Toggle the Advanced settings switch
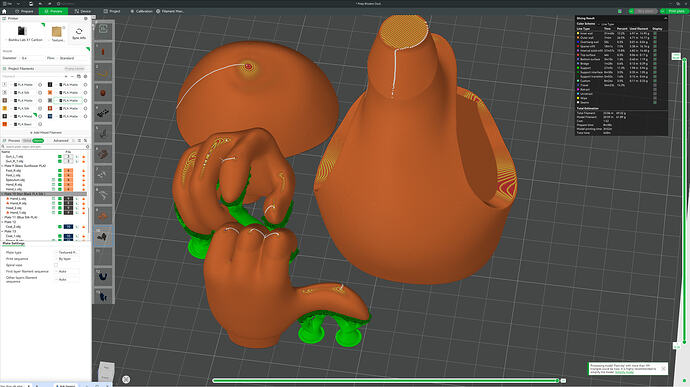 (x=73, y=140)
